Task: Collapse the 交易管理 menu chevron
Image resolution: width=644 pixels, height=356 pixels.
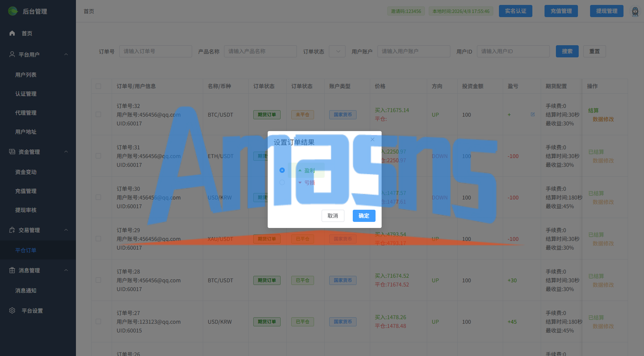Action: tap(66, 230)
